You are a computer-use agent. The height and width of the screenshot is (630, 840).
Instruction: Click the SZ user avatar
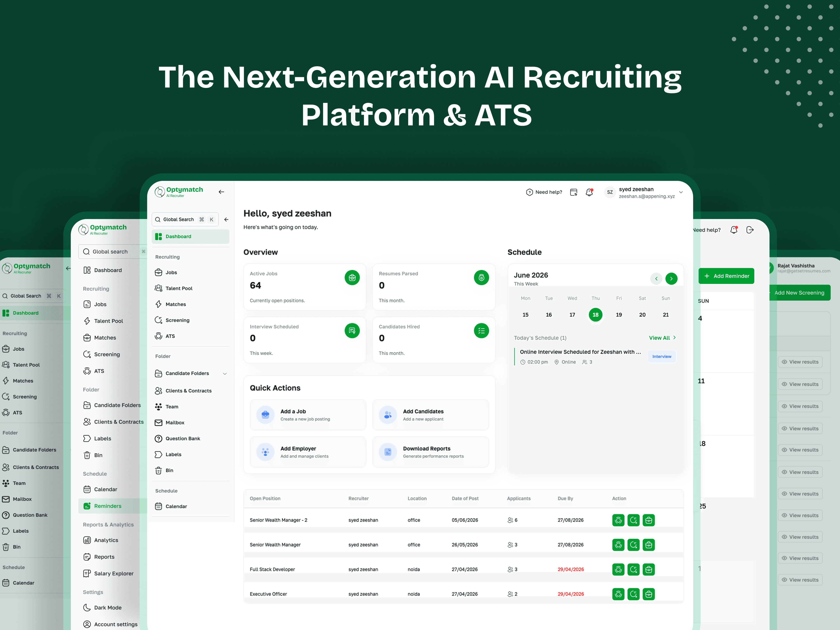click(x=610, y=192)
